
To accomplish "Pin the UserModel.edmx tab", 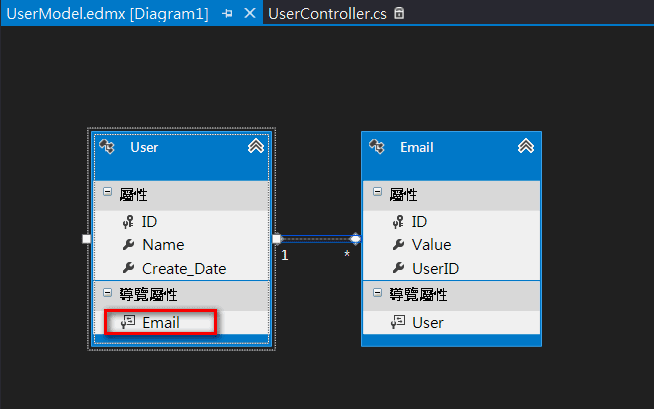I will [x=228, y=14].
